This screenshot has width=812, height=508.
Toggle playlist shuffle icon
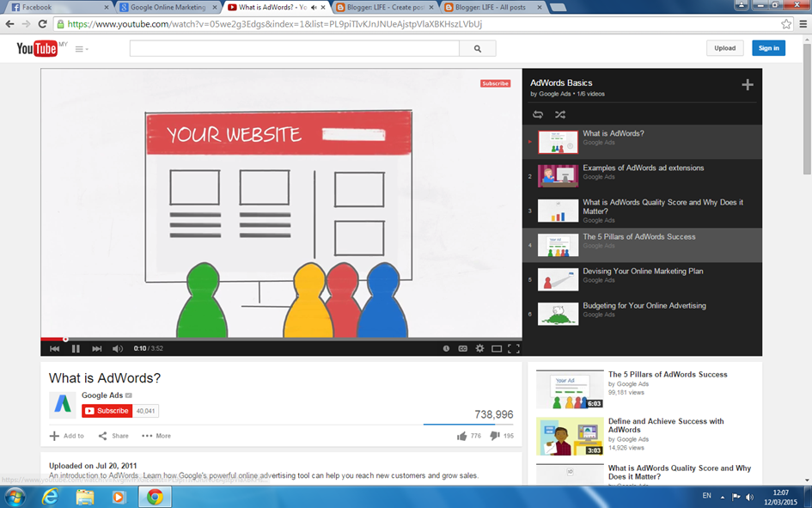(559, 114)
